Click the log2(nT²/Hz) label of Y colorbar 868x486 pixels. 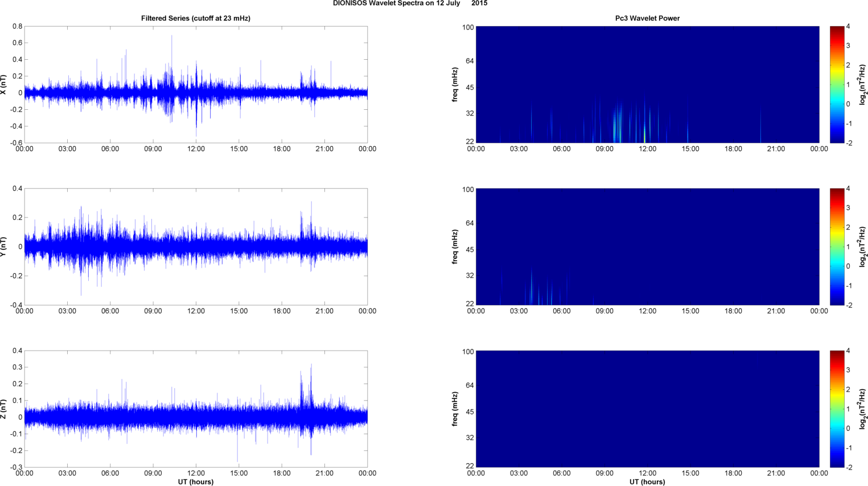click(863, 247)
